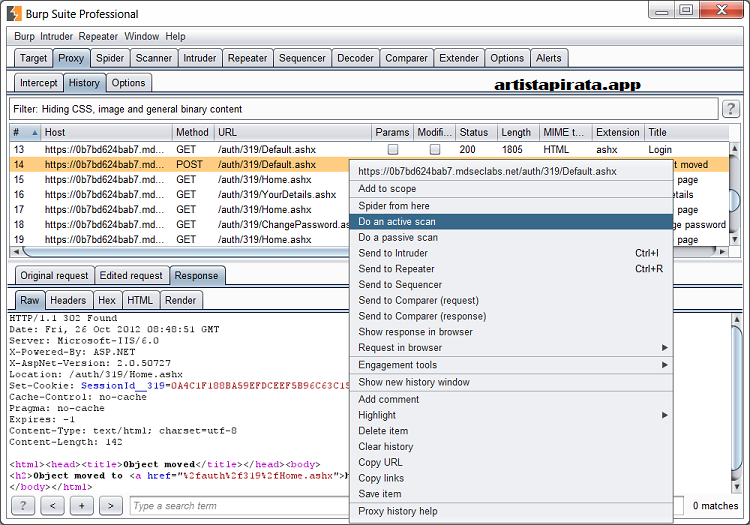Switch to the Alerts tab
The width and height of the screenshot is (750, 525).
pyautogui.click(x=549, y=58)
